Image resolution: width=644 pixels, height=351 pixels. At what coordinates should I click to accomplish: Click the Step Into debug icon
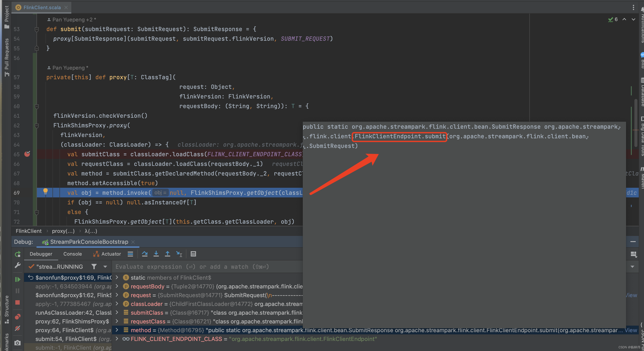pos(156,254)
